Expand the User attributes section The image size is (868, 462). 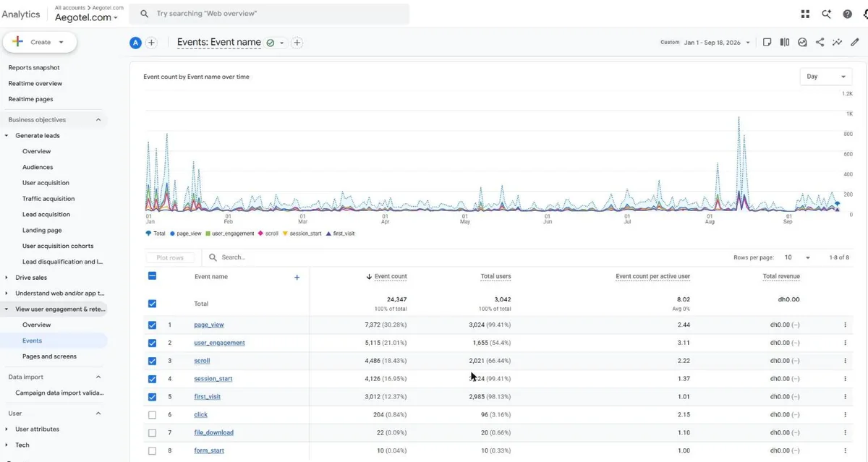click(7, 429)
